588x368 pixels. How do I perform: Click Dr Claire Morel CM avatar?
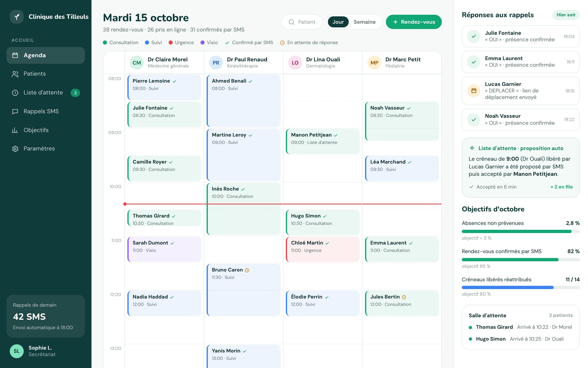click(x=137, y=63)
